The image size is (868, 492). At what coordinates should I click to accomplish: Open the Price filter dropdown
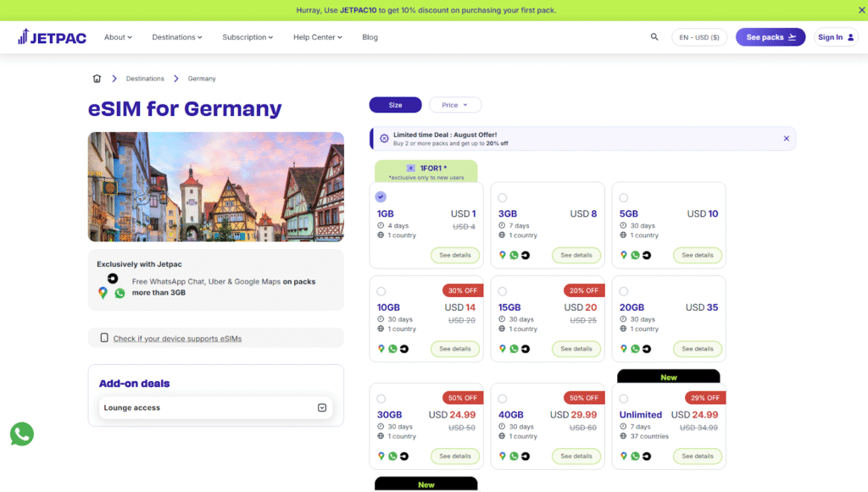455,104
